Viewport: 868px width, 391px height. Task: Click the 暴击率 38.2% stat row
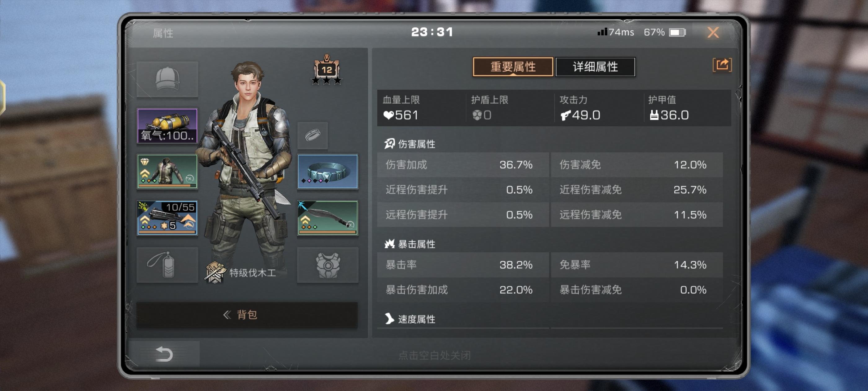tap(463, 265)
